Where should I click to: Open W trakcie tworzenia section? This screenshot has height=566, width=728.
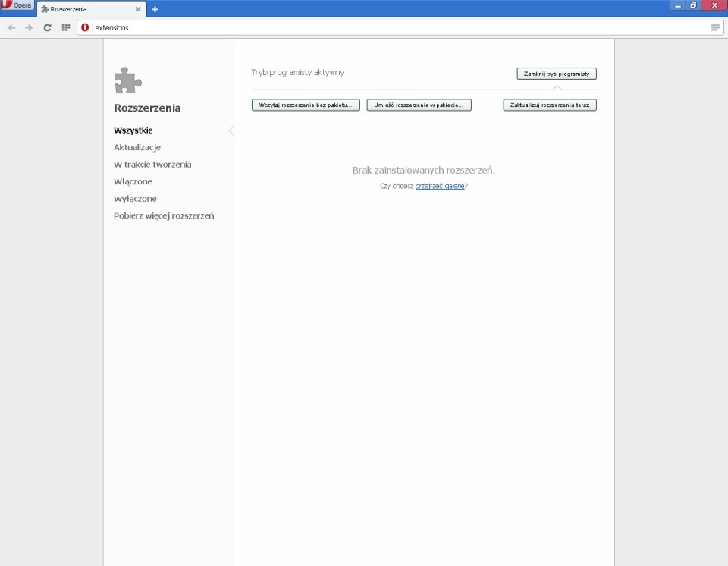point(152,165)
